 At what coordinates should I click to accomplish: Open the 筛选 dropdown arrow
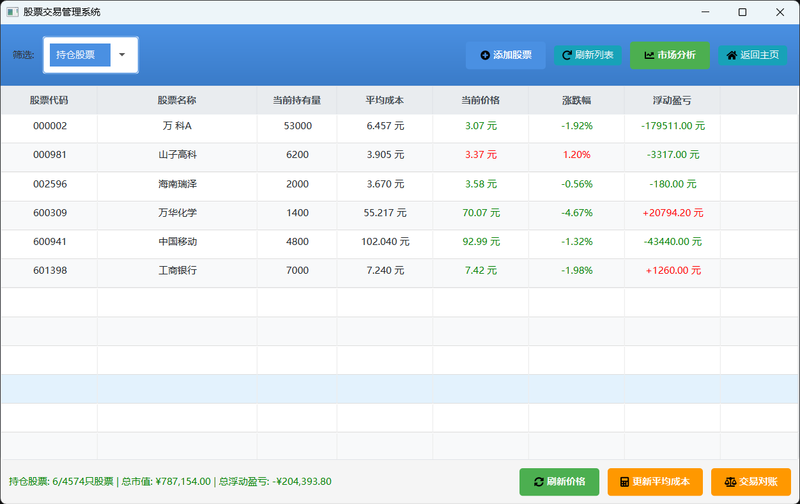[x=122, y=55]
